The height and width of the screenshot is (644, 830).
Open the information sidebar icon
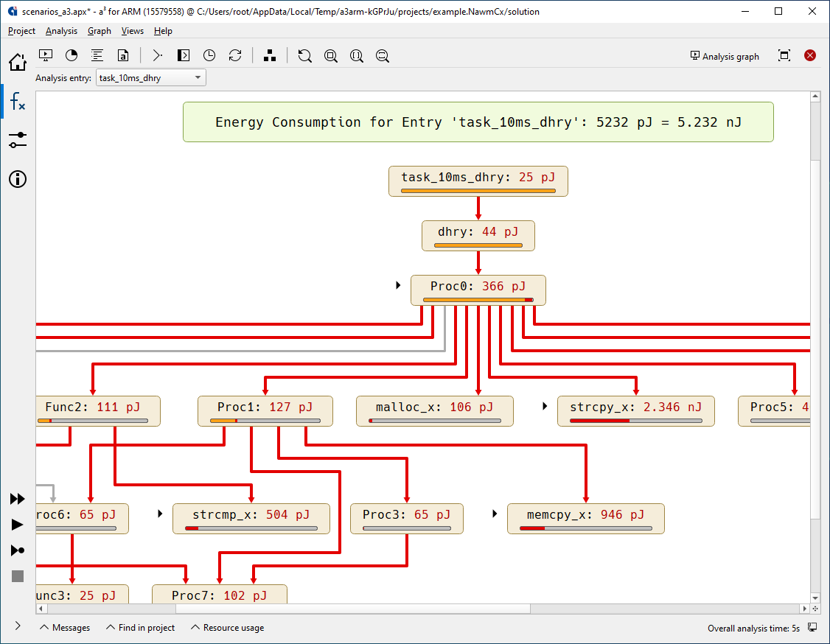click(x=18, y=179)
